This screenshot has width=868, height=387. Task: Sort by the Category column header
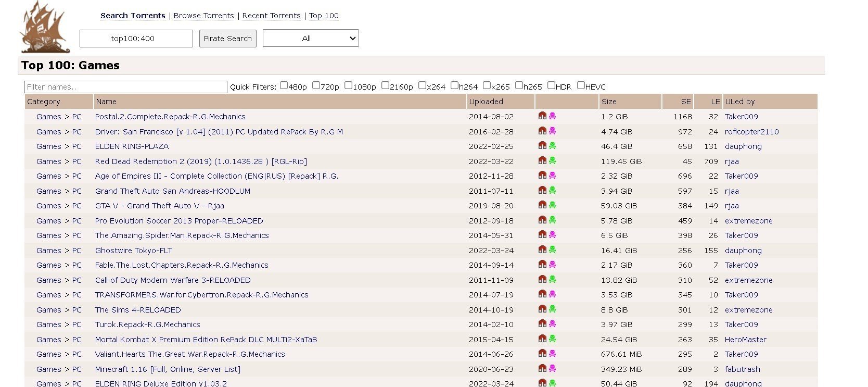click(59, 102)
